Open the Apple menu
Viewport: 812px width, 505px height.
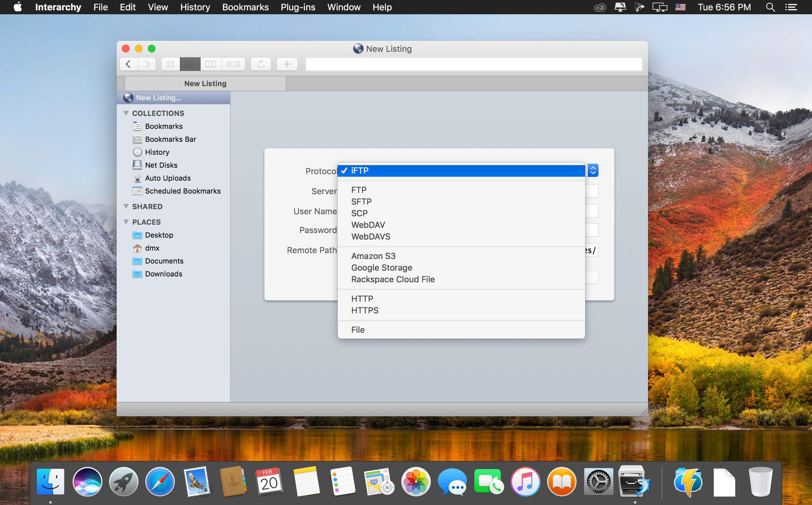click(18, 7)
